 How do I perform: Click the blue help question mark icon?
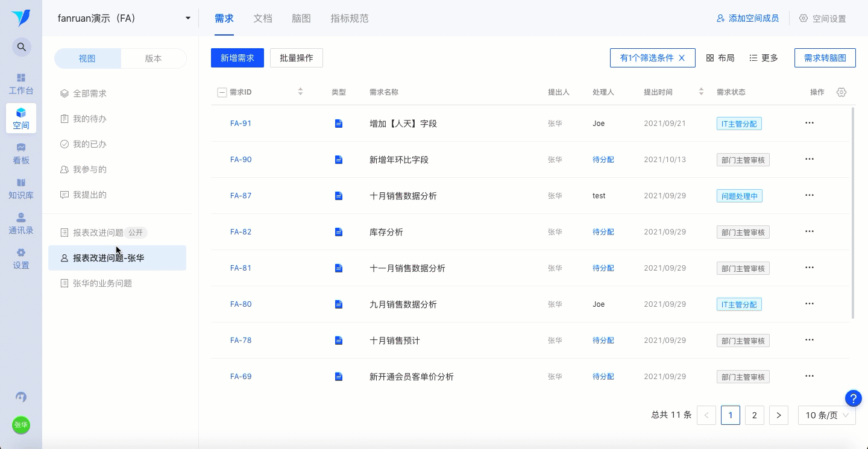pos(853,398)
